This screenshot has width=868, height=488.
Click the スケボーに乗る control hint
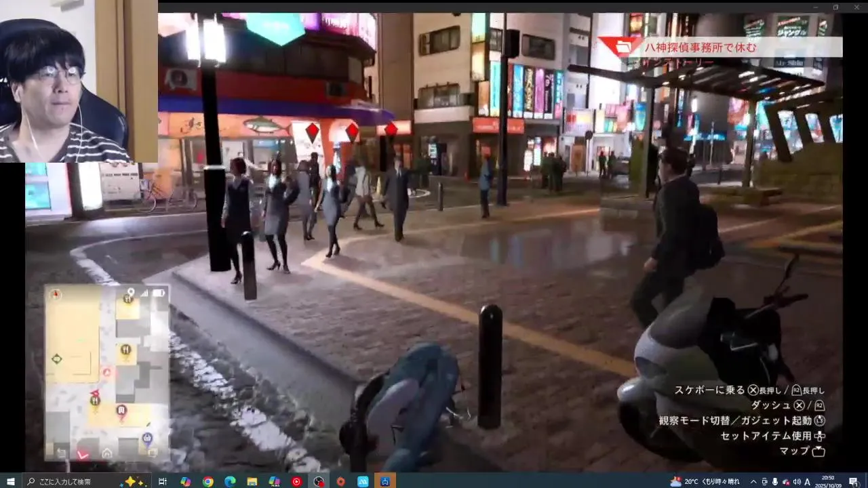(x=749, y=390)
